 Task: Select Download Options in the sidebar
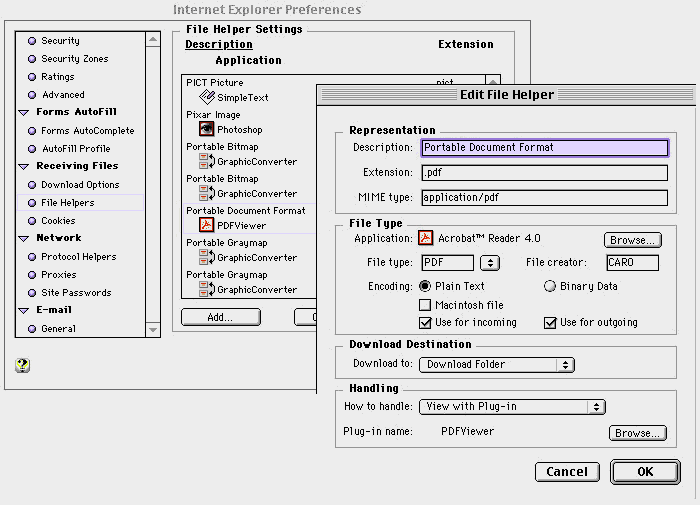coord(80,185)
